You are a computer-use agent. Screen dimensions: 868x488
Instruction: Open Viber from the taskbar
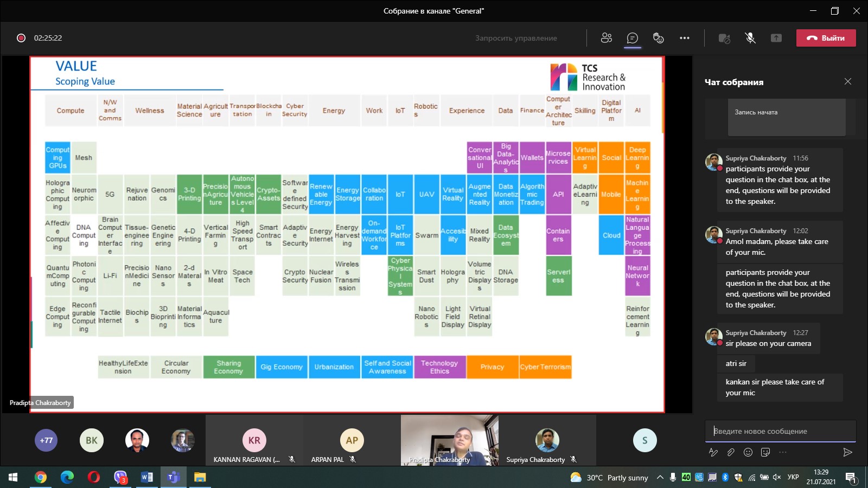pyautogui.click(x=120, y=477)
